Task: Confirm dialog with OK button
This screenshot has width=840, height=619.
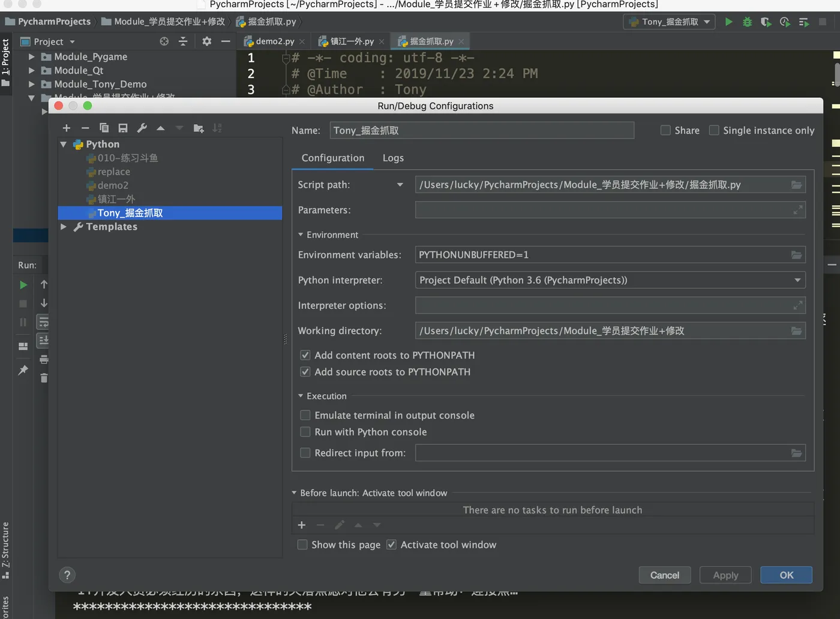Action: (x=786, y=575)
